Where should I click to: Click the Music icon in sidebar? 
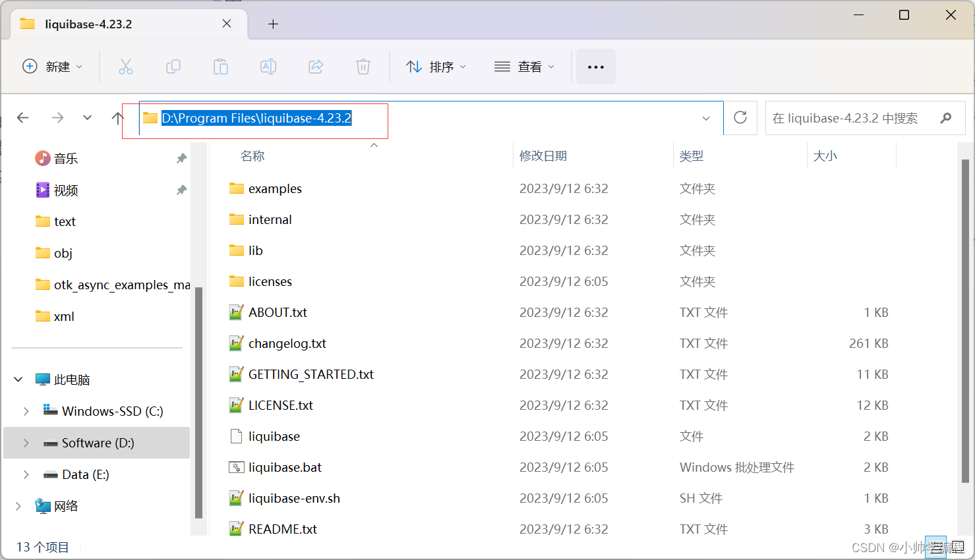click(43, 158)
